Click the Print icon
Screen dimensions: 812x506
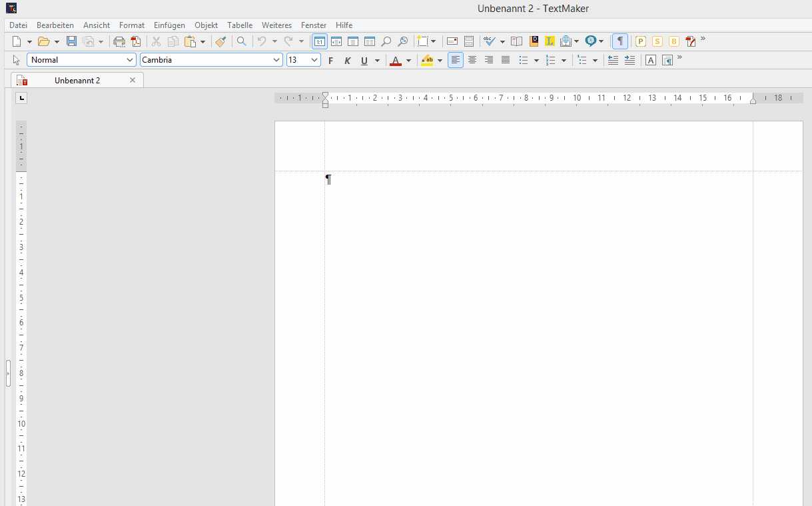click(119, 41)
